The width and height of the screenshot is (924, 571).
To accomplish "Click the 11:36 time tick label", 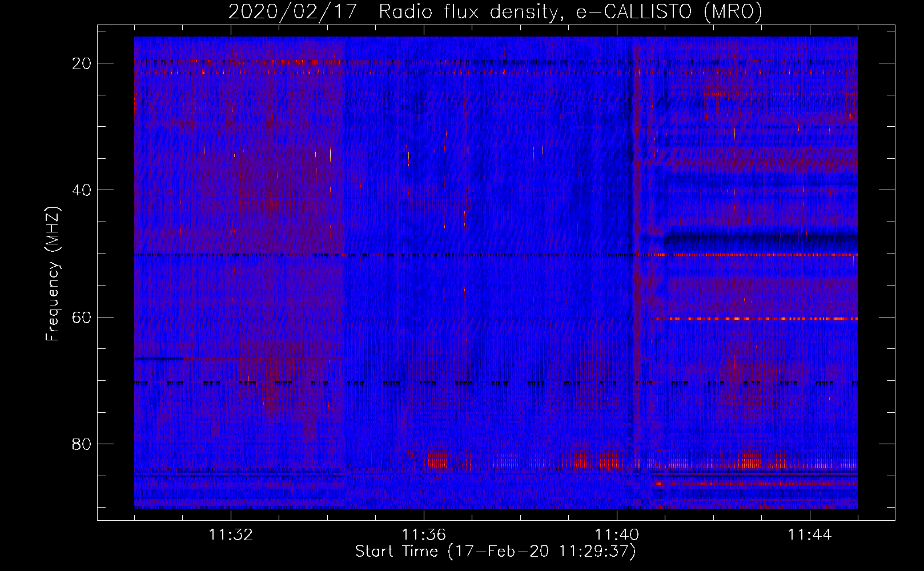I will (424, 535).
